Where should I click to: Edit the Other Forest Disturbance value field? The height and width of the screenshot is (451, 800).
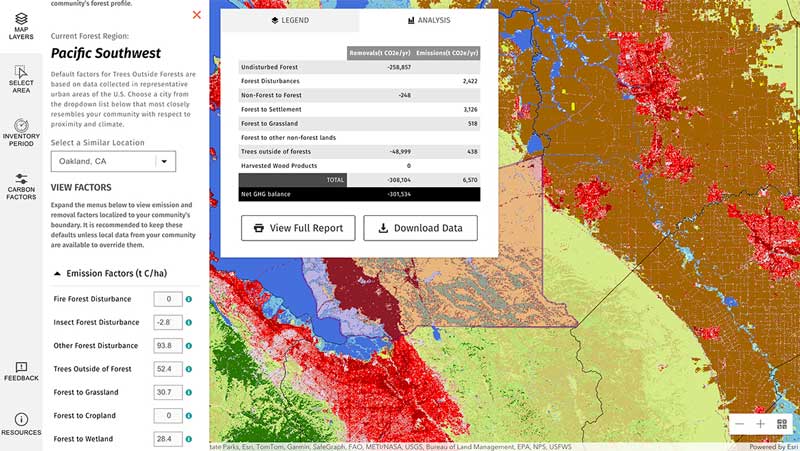(166, 346)
